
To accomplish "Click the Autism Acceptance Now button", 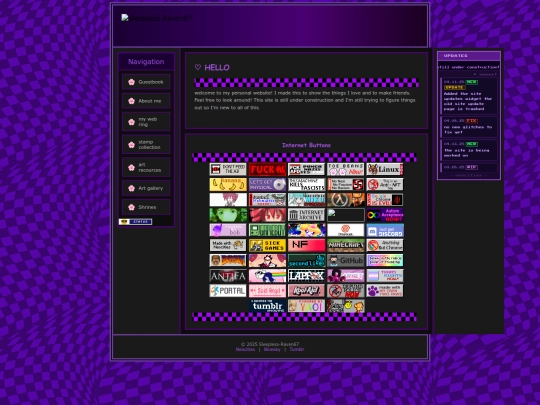I will coord(385,215).
